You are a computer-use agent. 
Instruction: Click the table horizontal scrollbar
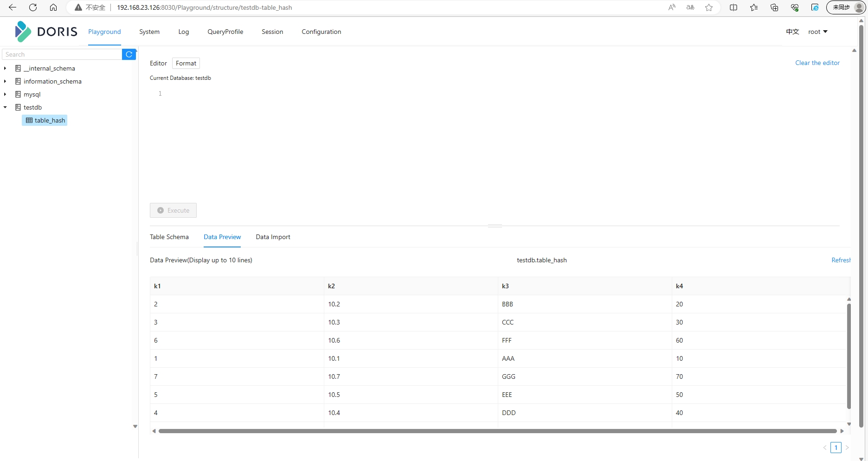[497, 431]
